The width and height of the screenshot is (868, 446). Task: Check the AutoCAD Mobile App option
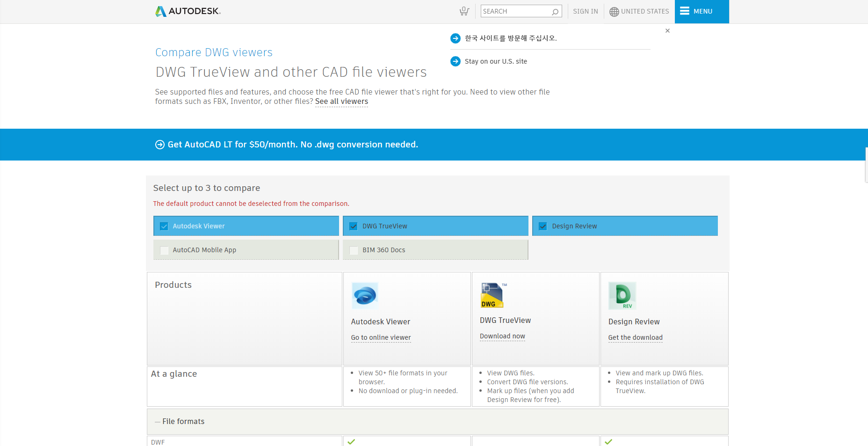164,250
